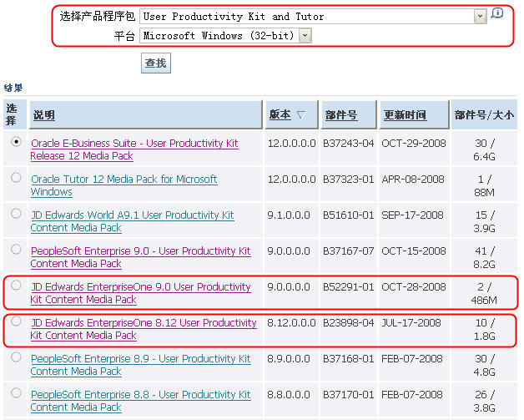Open the 选择产品程序包 dropdown list
This screenshot has width=524, height=420.
click(x=481, y=17)
